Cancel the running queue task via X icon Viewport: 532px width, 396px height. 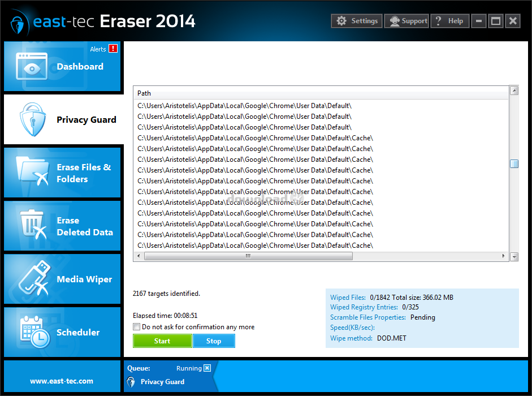[x=207, y=368]
